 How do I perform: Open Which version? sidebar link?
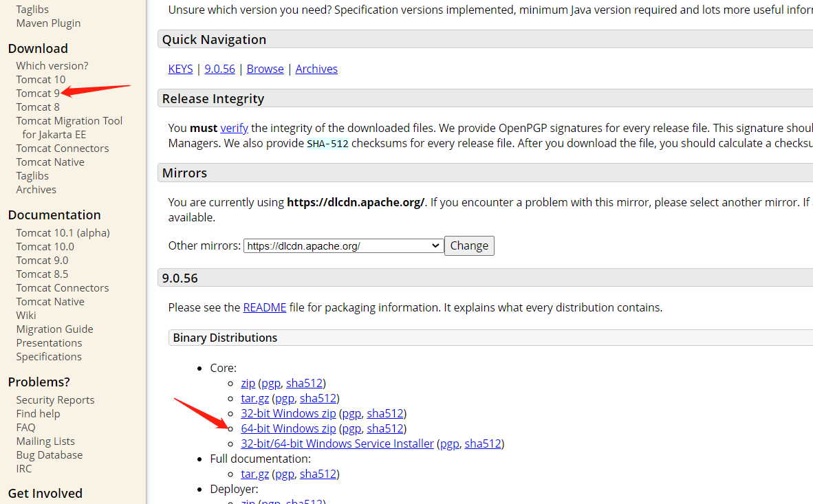click(x=52, y=66)
